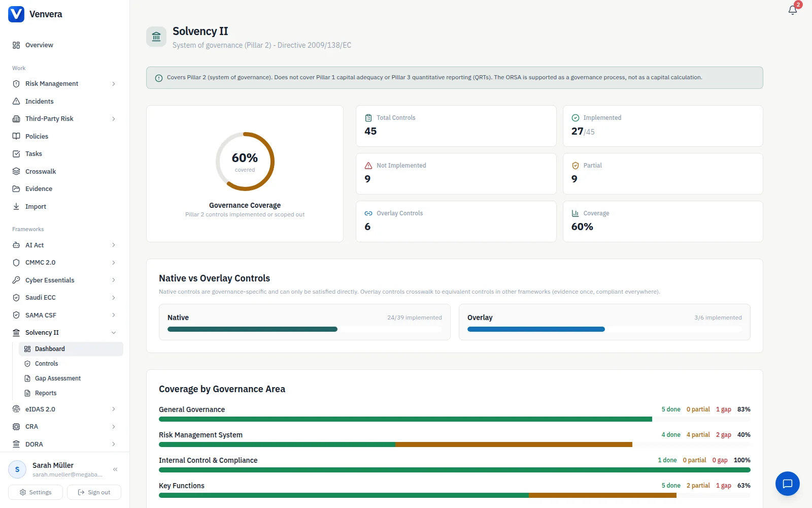Image resolution: width=812 pixels, height=508 pixels.
Task: Expand the Saudi ECC framework
Action: (114, 298)
